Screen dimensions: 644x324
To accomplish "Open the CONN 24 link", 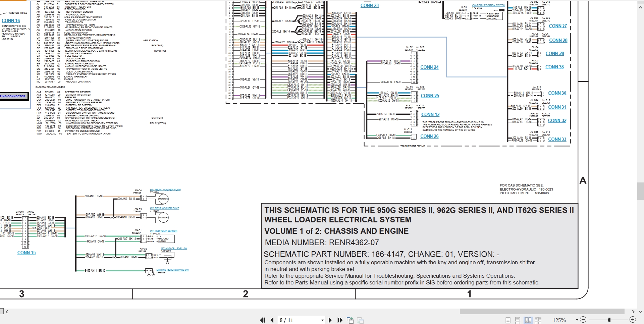I will click(x=429, y=67).
